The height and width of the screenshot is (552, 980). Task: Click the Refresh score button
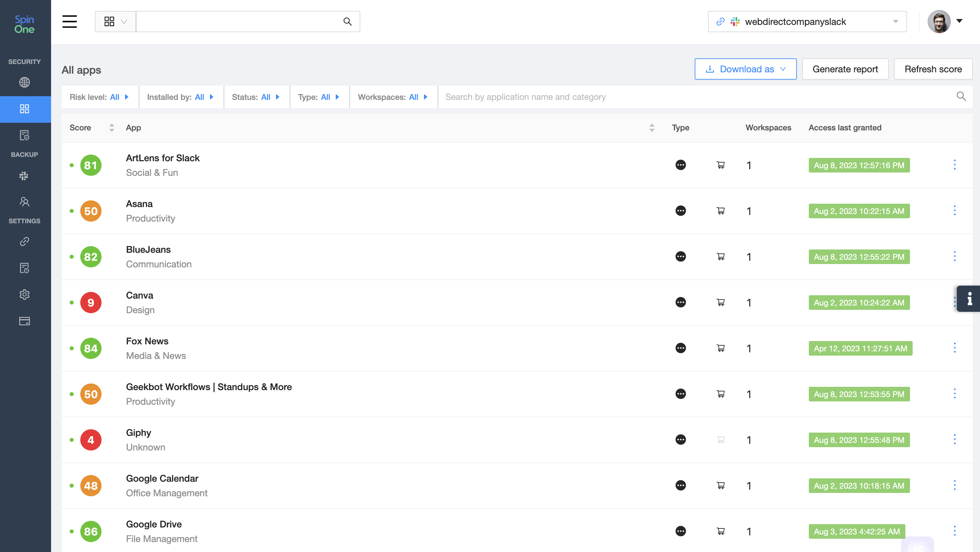(933, 69)
